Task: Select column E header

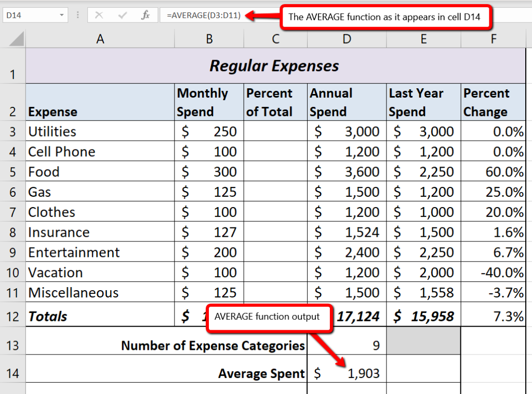Action: tap(423, 38)
